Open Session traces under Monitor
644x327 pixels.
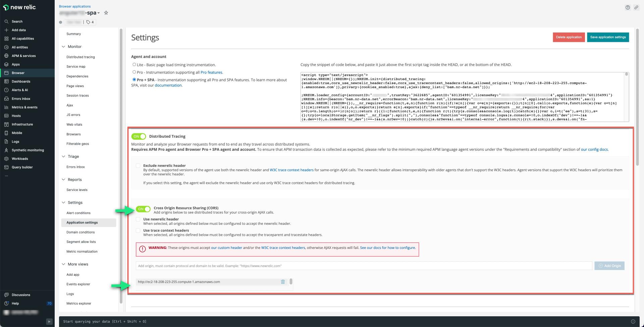click(x=77, y=95)
